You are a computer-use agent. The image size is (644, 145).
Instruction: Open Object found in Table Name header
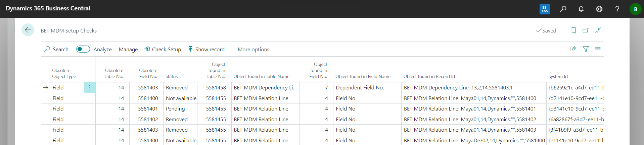(261, 76)
